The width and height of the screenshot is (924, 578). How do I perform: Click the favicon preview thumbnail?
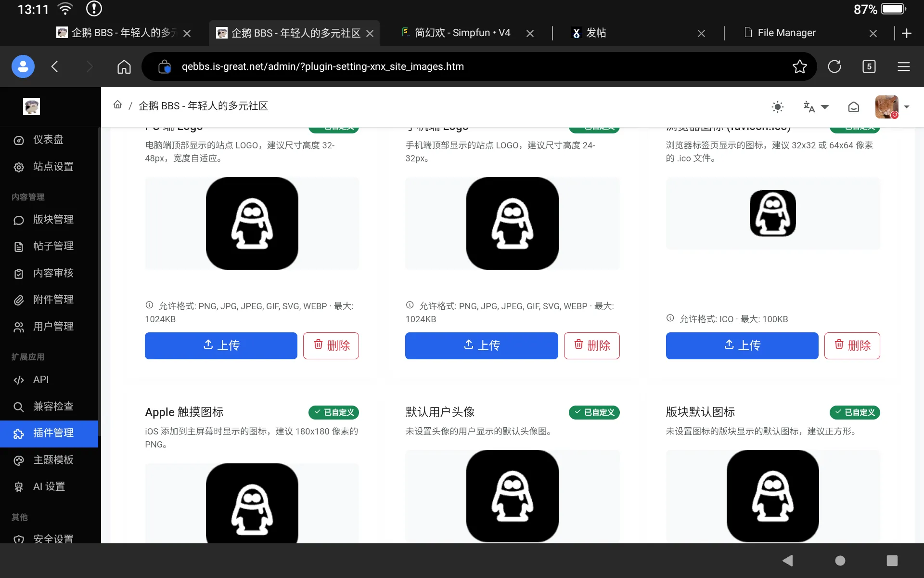pyautogui.click(x=772, y=213)
